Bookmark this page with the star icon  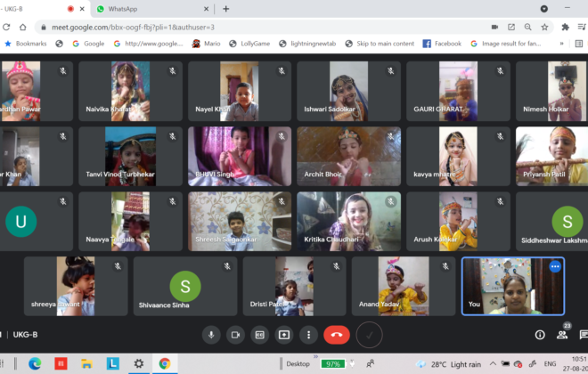click(544, 27)
